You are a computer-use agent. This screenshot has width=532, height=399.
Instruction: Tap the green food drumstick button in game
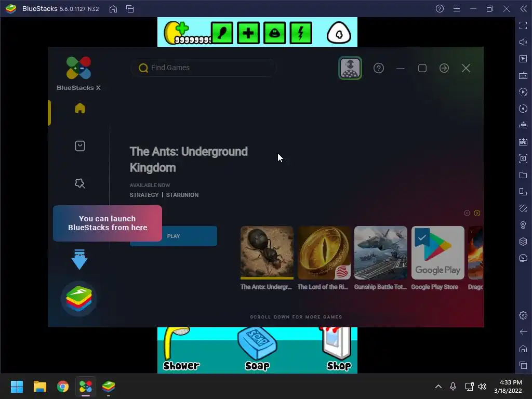click(x=222, y=33)
